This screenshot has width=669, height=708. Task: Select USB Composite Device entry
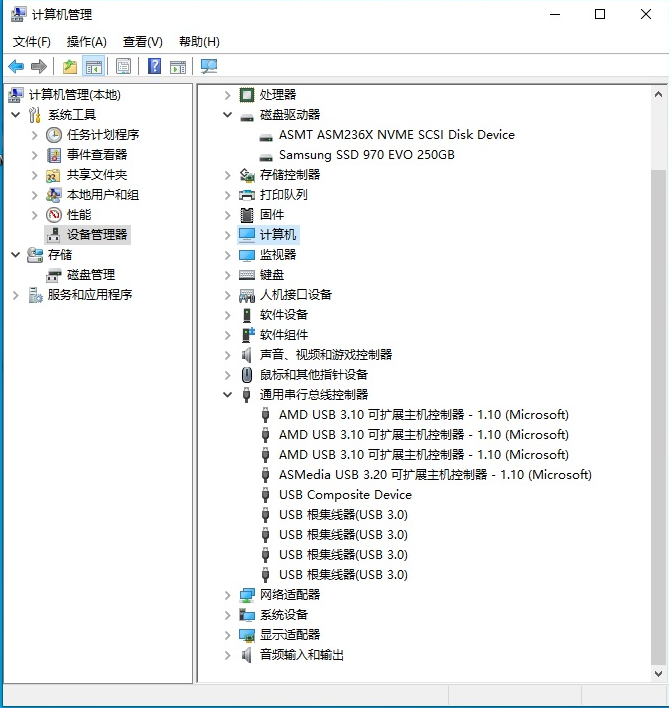point(345,495)
